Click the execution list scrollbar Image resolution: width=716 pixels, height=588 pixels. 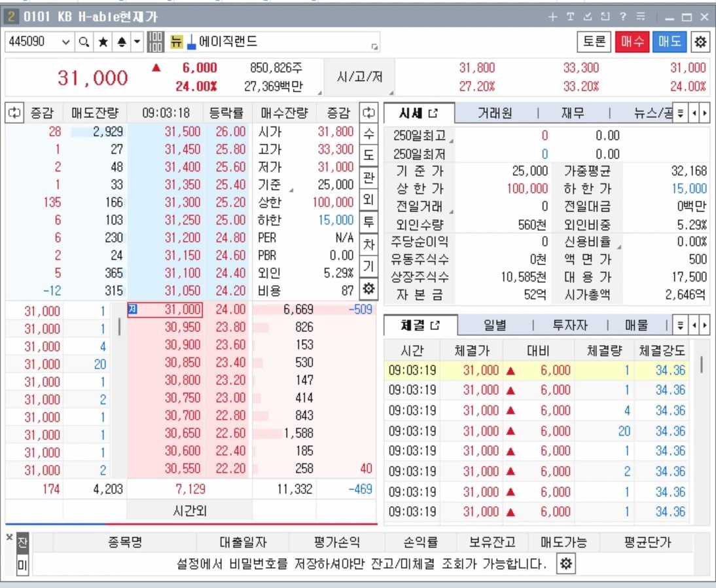702,365
